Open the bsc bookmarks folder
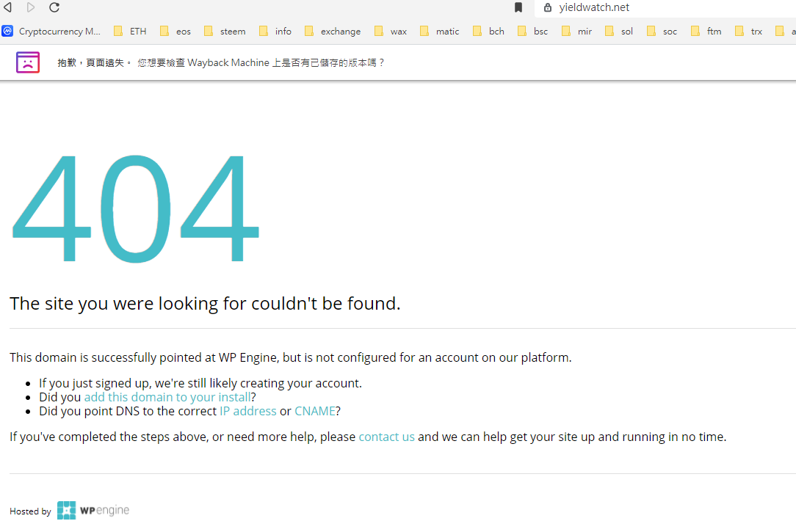796x532 pixels. pos(533,32)
